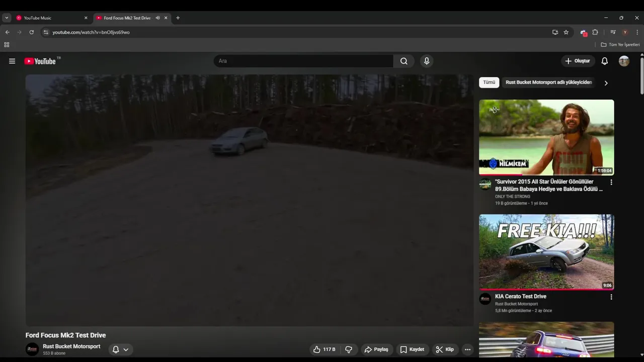Screen dimensions: 644x362
Task: Focus the Ara search field
Action: (x=303, y=61)
